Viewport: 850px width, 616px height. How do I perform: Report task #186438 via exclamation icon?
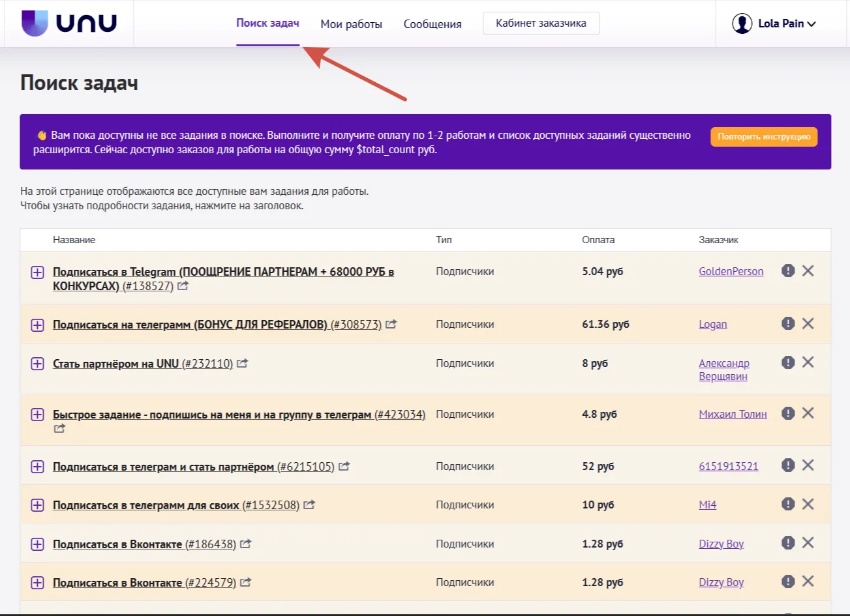click(x=788, y=542)
